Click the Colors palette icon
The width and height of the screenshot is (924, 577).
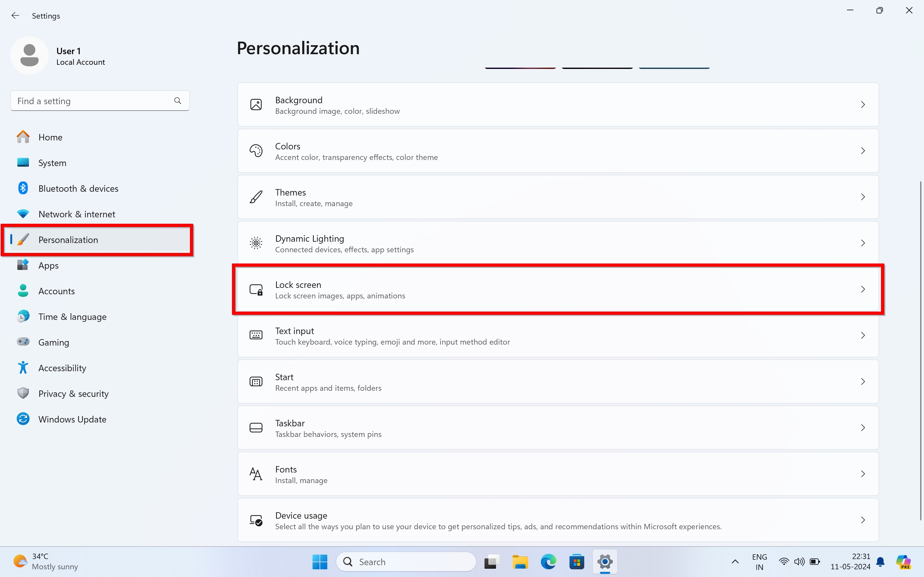256,151
